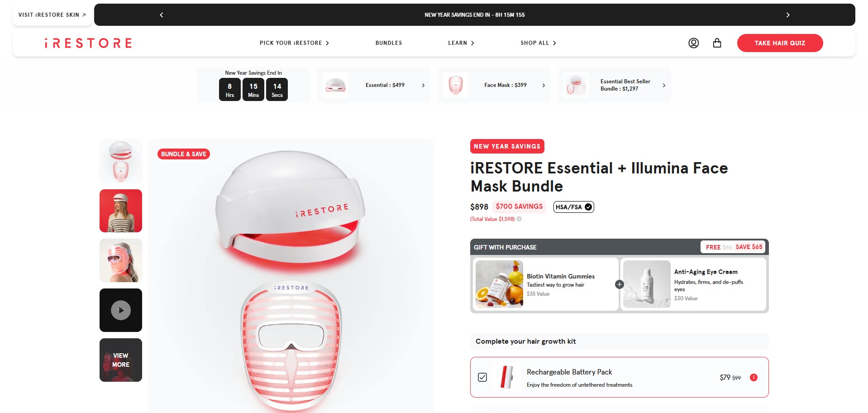Show next announcement with right arrow
Image resolution: width=868 pixels, height=413 pixels.
click(x=788, y=15)
